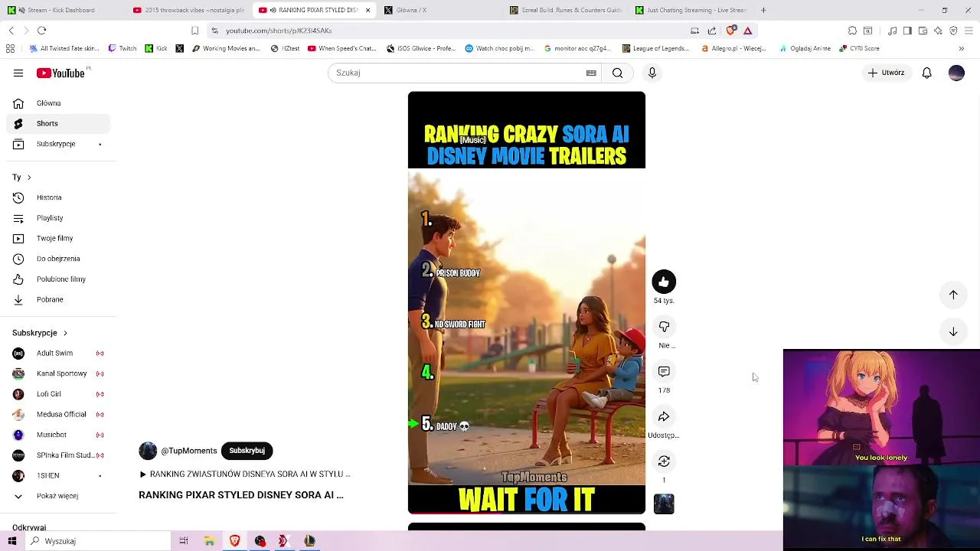Open Adult Swim channel subscription
Viewport: 980px width, 551px height.
[x=58, y=353]
